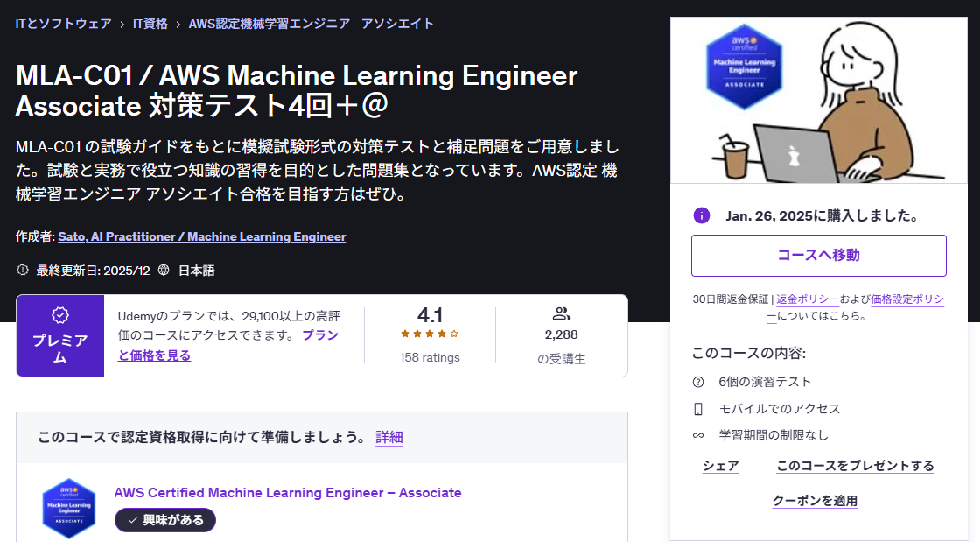Click the globe language icon
Viewport: 980px width, 542px height.
pos(164,271)
